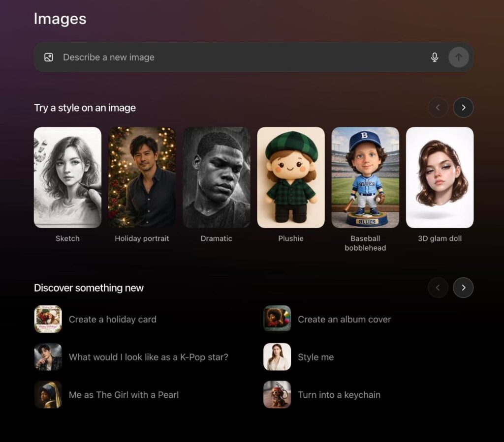Image resolution: width=504 pixels, height=442 pixels.
Task: Pick the Dramatic style thumbnail
Action: [216, 177]
